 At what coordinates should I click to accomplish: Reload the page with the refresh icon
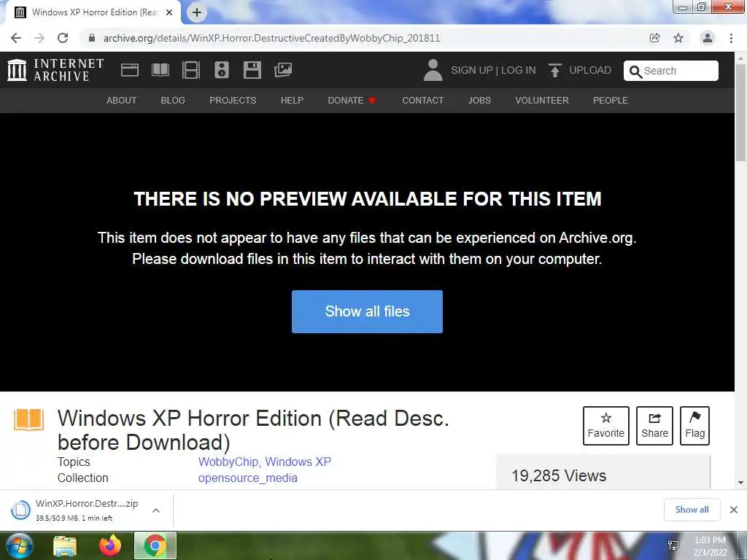click(63, 38)
